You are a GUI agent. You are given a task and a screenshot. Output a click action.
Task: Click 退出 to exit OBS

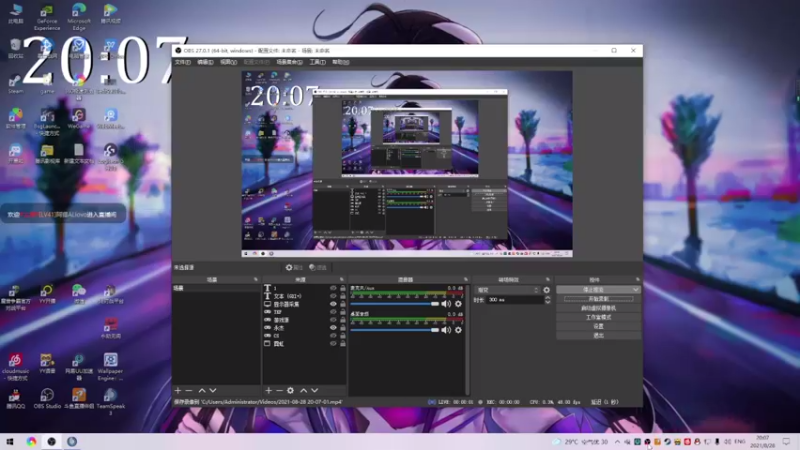(x=598, y=336)
